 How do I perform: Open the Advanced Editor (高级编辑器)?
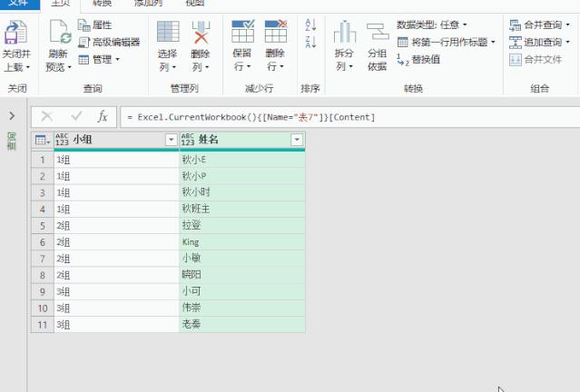point(110,42)
